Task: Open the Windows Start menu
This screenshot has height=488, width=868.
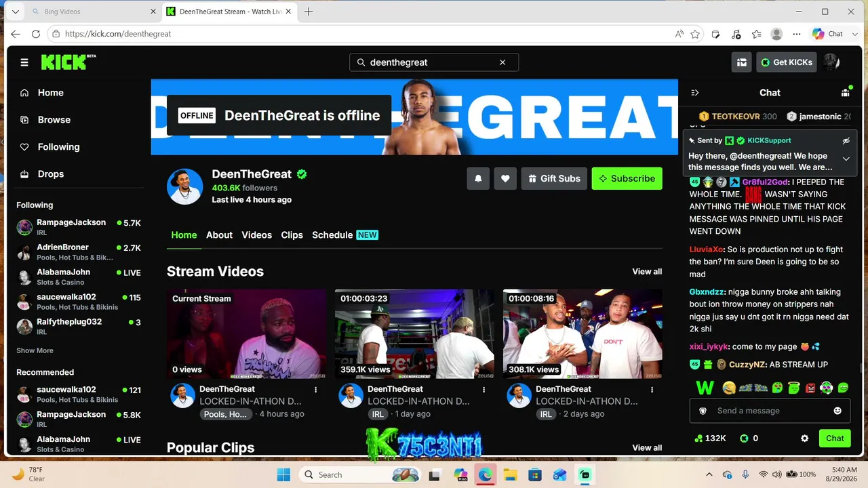Action: point(283,474)
